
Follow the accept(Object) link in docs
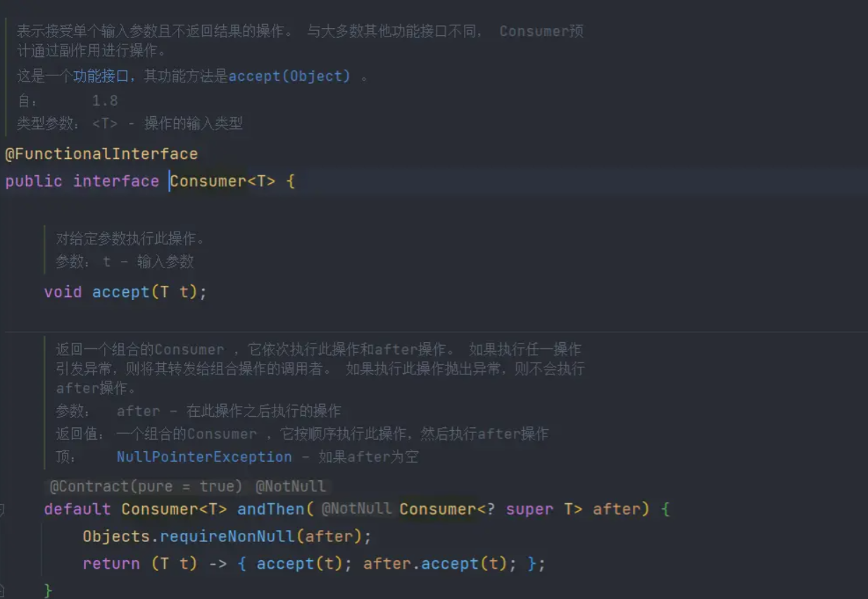pyautogui.click(x=289, y=76)
